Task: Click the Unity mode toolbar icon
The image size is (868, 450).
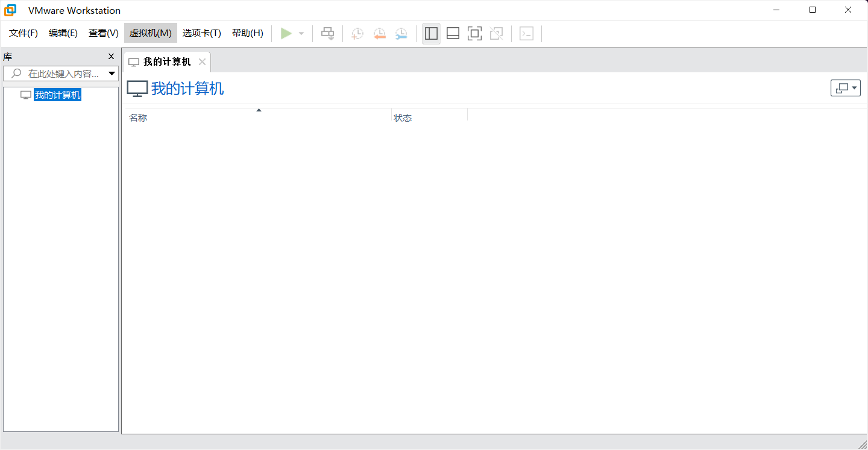Action: click(x=496, y=34)
